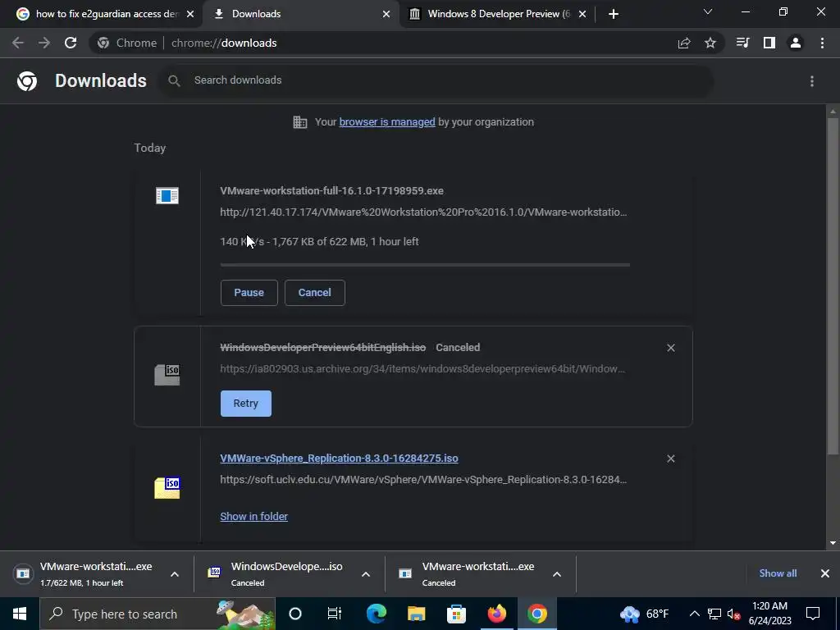Viewport: 840px width, 630px height.
Task: Close the Downloads tab
Action: tap(386, 14)
